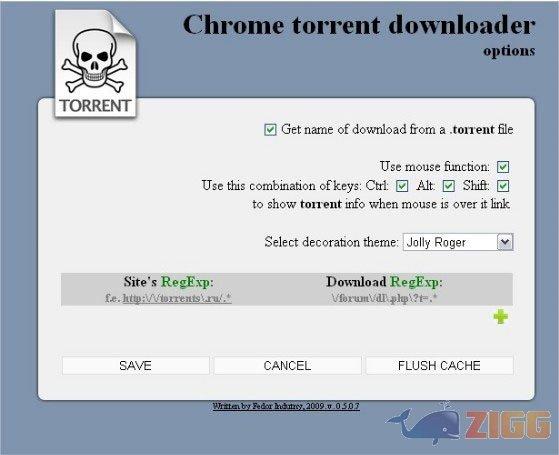Click the example download RegExp pattern text
Viewport: 559px width, 455px height.
[x=384, y=298]
